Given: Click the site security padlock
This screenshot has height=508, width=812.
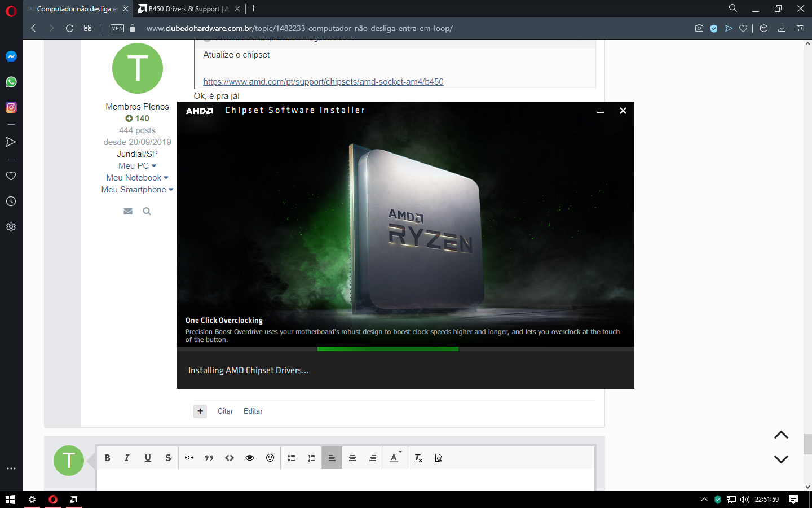Looking at the screenshot, I should (133, 28).
